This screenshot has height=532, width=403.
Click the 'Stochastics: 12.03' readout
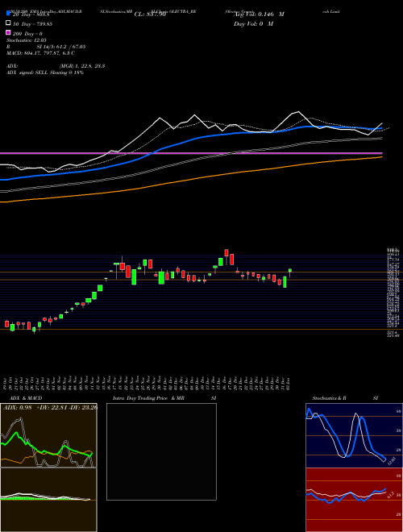[26, 40]
